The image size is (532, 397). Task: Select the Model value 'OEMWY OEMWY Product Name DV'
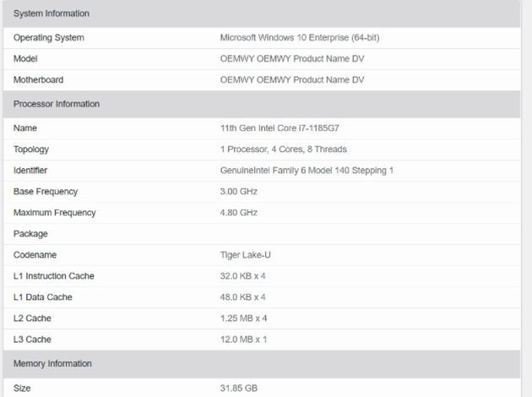(292, 58)
